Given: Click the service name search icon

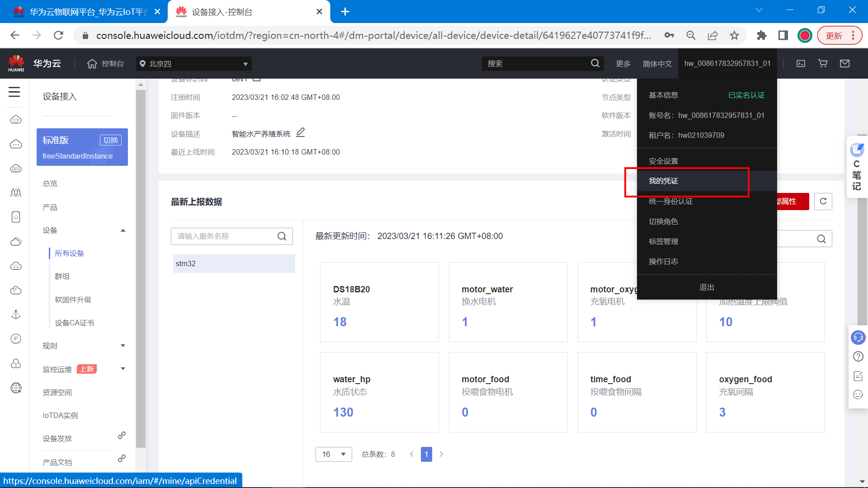Looking at the screenshot, I should click(x=282, y=236).
